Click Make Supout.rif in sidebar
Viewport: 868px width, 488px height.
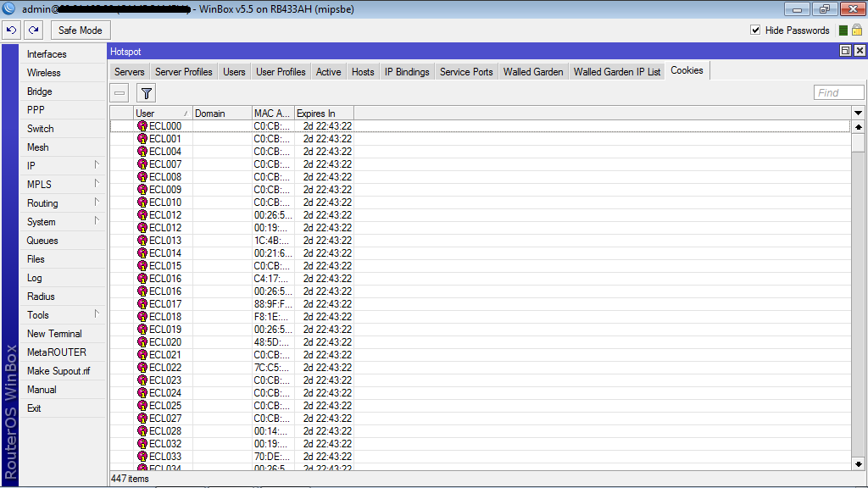point(63,371)
